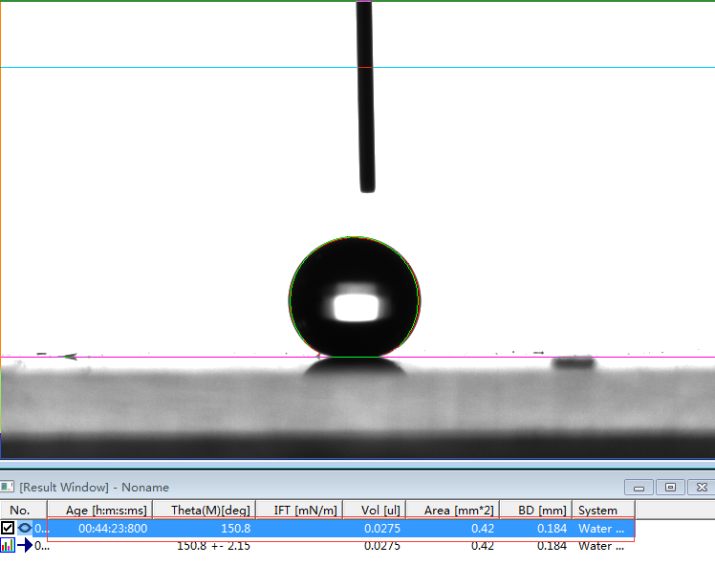
Task: Close the Result Window panel
Action: pyautogui.click(x=701, y=488)
